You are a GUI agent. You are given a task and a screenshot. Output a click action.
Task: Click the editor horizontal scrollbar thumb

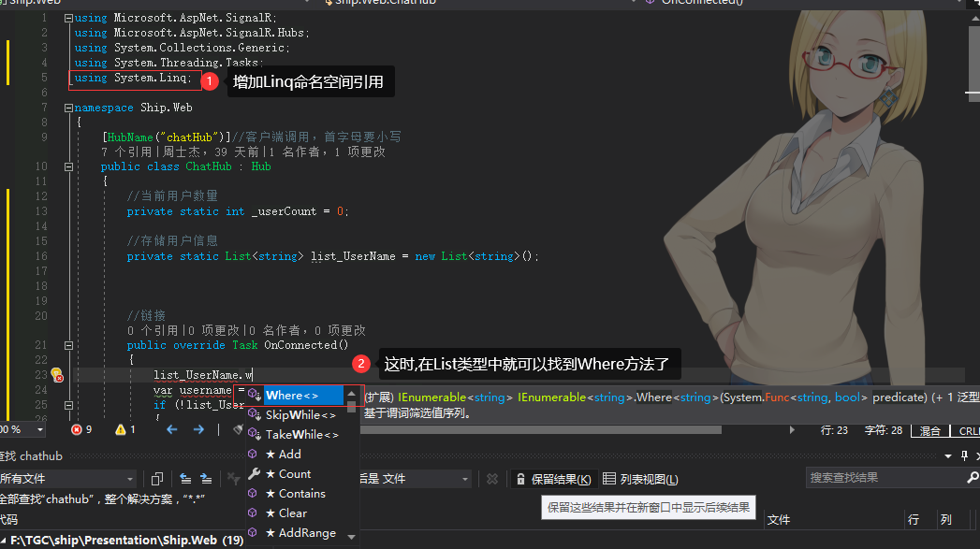[x=541, y=429]
